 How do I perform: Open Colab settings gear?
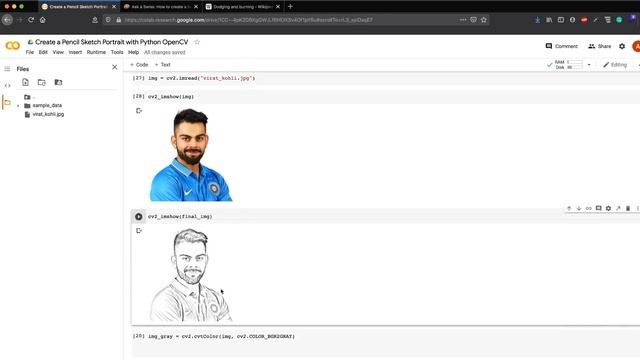coord(622,46)
